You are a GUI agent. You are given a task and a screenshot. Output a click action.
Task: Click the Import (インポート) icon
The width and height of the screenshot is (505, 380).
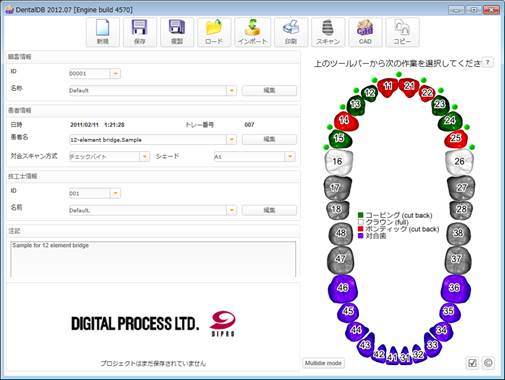[x=253, y=32]
